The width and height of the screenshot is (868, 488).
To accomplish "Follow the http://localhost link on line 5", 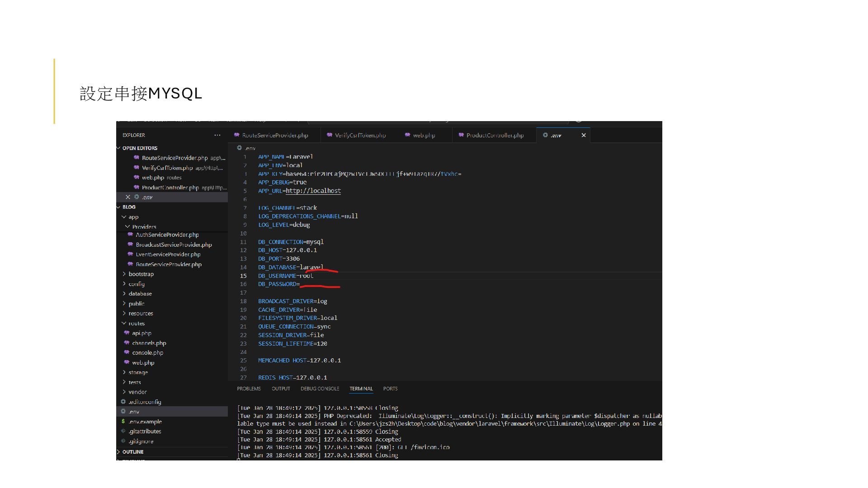I will pos(313,191).
